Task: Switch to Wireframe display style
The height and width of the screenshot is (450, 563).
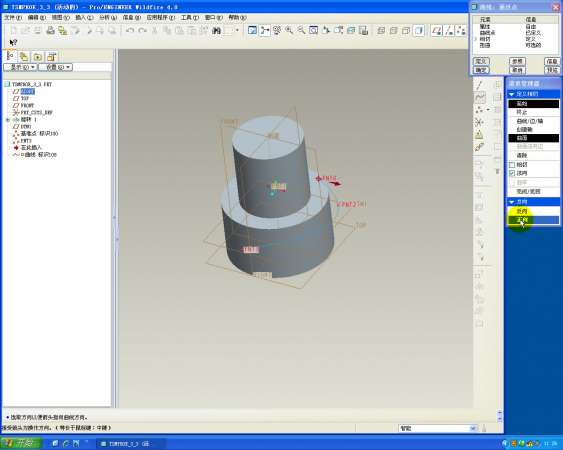Action: [381, 31]
